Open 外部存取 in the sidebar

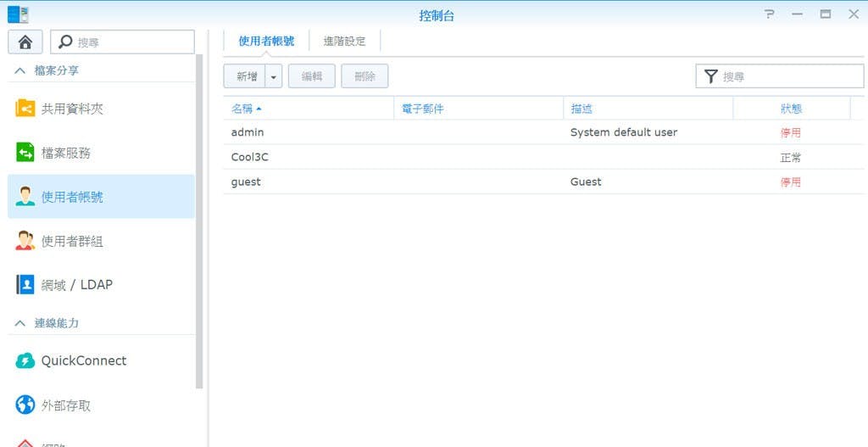tap(101, 405)
